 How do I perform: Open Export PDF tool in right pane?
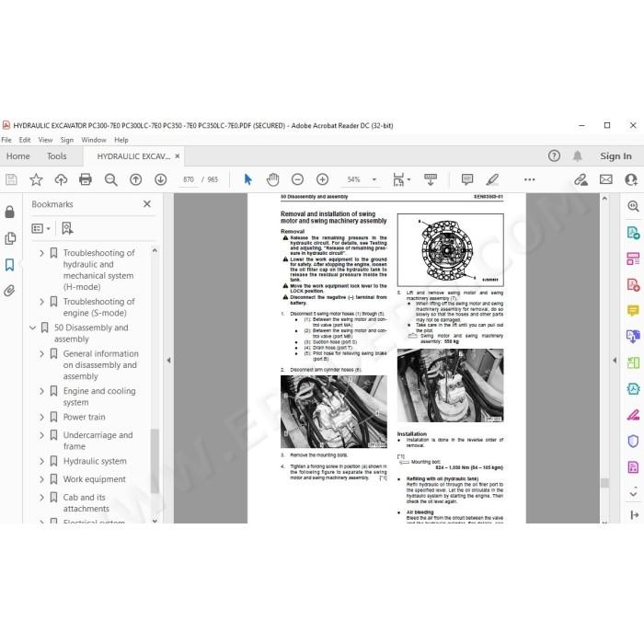(x=633, y=233)
